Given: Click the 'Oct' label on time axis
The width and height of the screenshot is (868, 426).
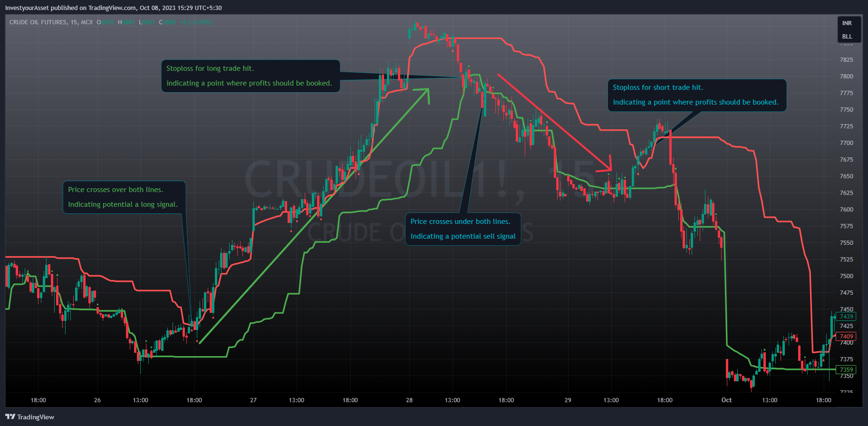Looking at the screenshot, I should [726, 400].
